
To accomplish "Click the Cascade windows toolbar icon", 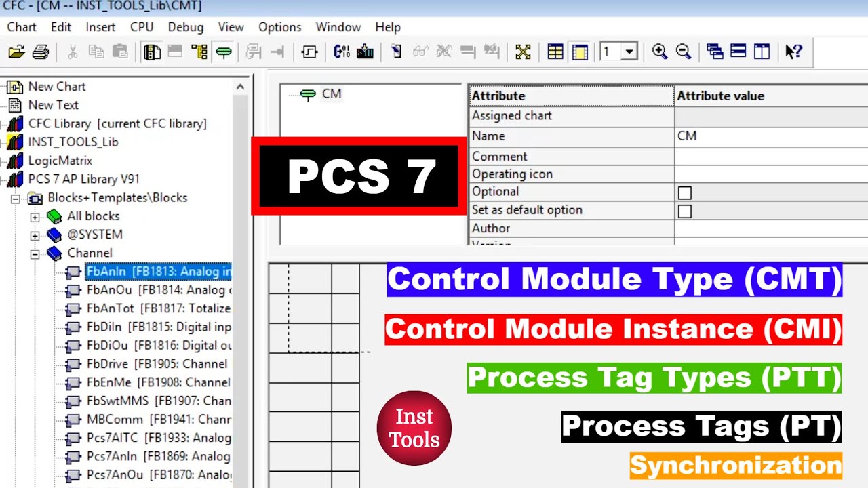I will [715, 52].
